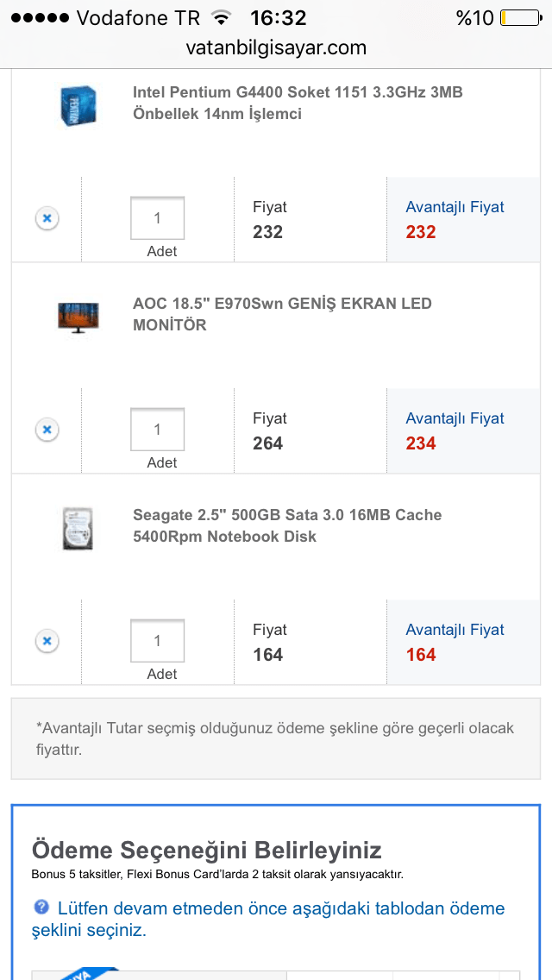Tap the battery icon in status bar
The height and width of the screenshot is (980, 552).
coord(517,18)
